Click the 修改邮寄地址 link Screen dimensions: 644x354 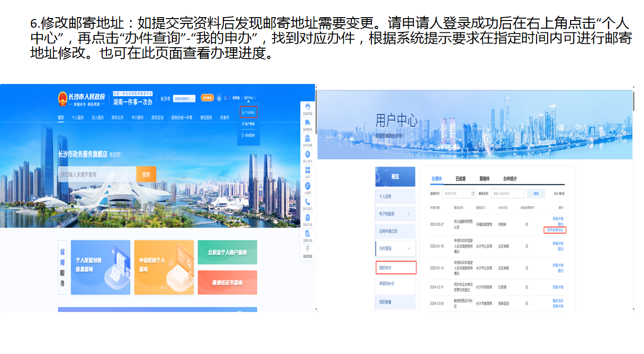click(x=554, y=230)
